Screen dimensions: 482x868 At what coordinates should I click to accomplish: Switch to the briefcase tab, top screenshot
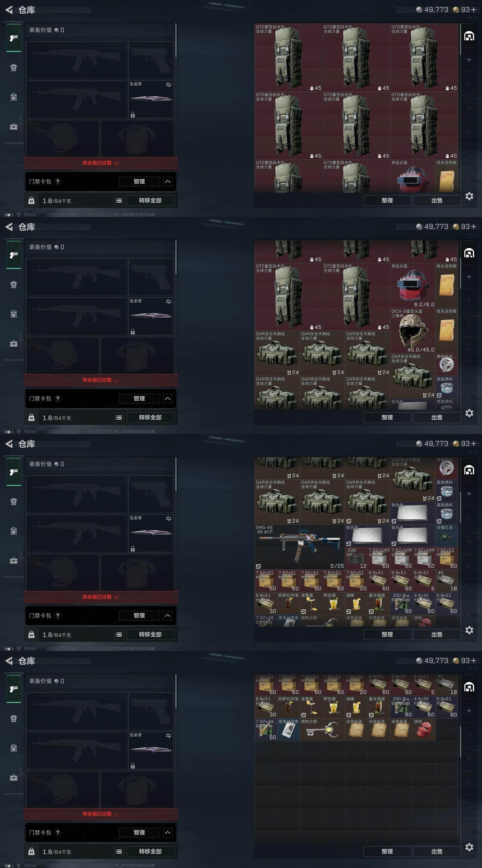coord(14,127)
